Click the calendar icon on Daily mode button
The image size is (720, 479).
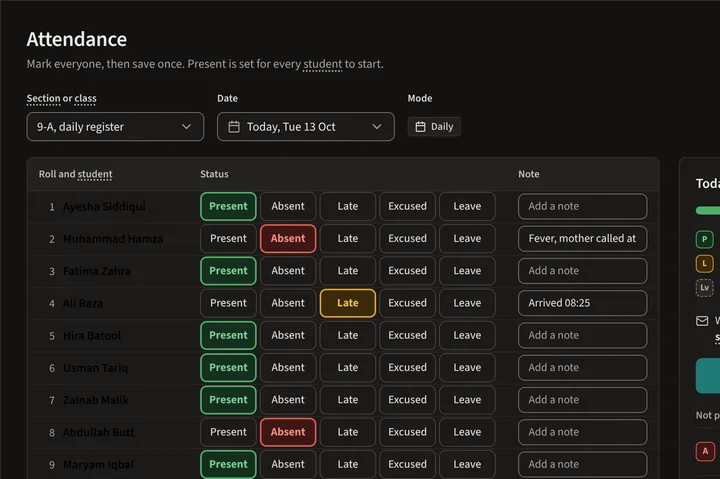420,127
